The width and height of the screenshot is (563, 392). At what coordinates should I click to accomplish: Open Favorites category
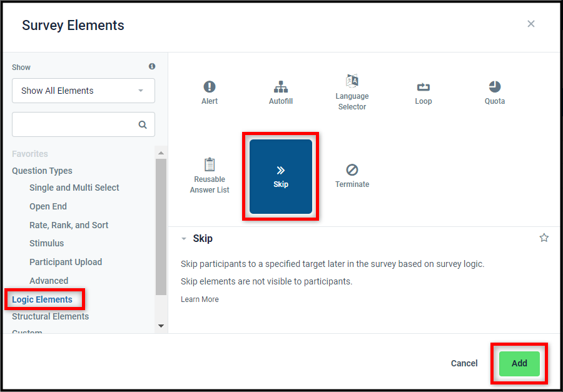point(30,154)
